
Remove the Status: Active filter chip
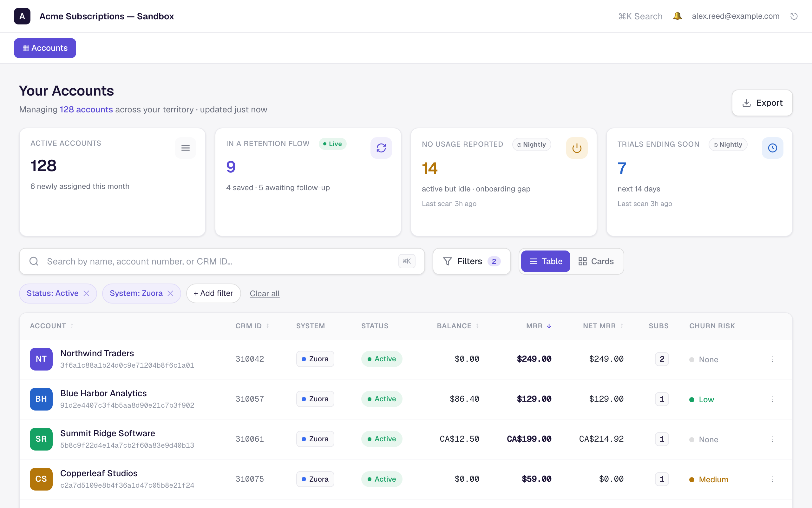point(87,293)
